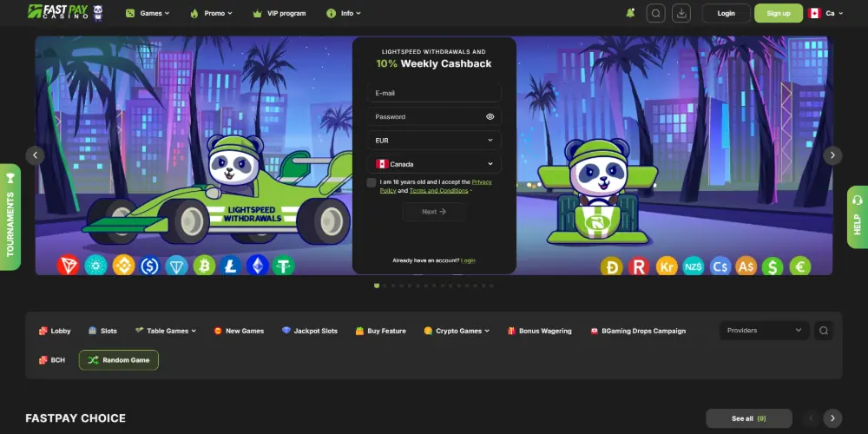Focus the Password input field
Image resolution: width=868 pixels, height=434 pixels.
[x=434, y=117]
